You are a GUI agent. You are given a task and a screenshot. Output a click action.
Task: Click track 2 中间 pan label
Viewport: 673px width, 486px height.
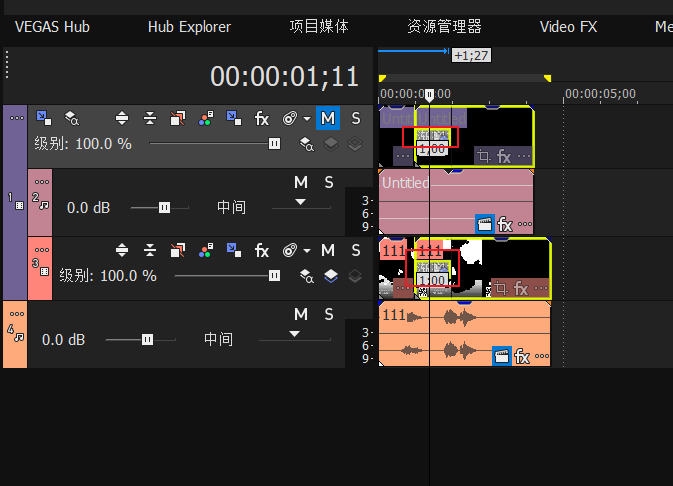point(231,207)
